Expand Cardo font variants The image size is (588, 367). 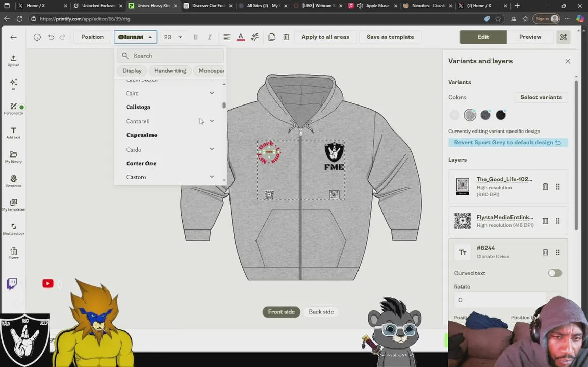[x=212, y=149]
